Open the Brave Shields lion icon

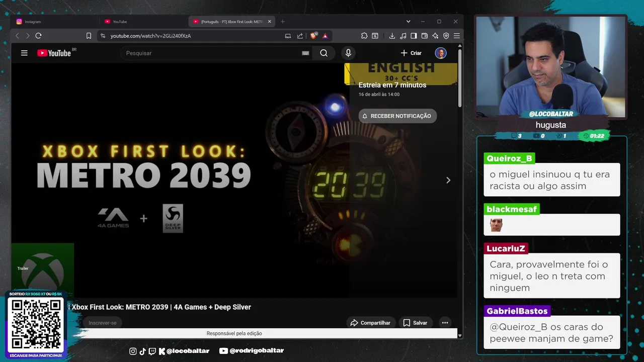[x=313, y=36]
